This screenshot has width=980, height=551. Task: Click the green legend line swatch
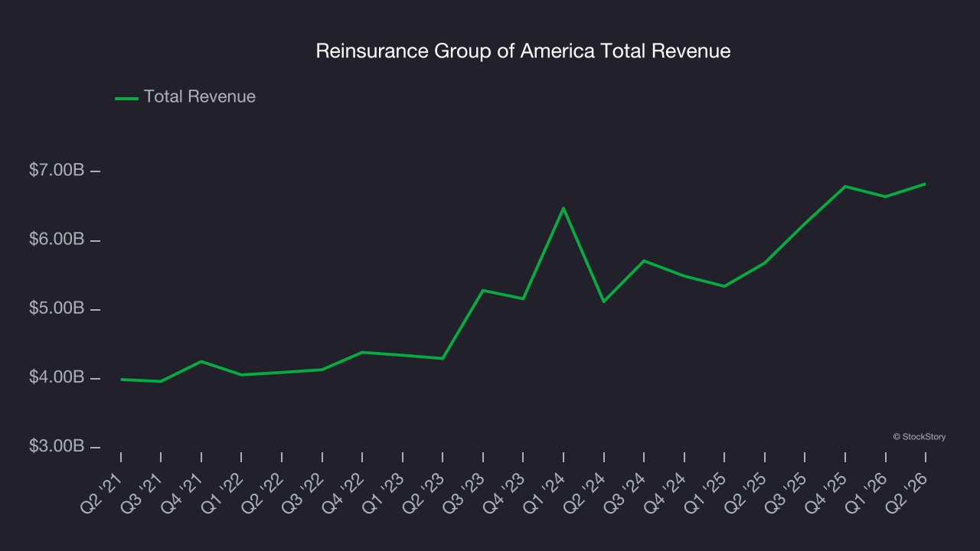(x=126, y=98)
